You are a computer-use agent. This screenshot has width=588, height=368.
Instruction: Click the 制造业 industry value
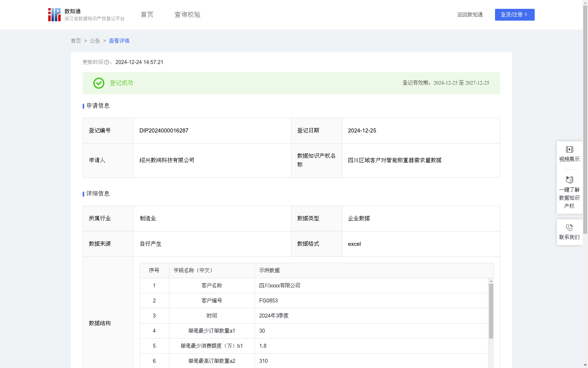tap(148, 219)
